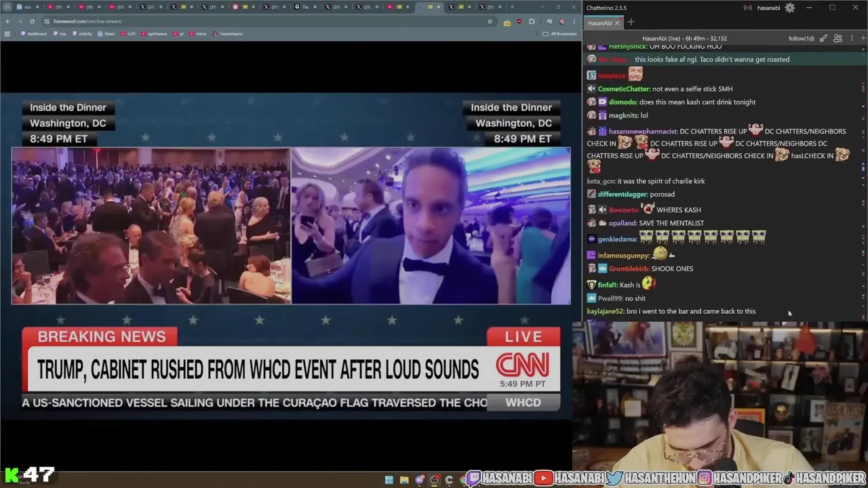The width and height of the screenshot is (868, 488).
Task: Open intros bookmark
Action: pos(198,34)
